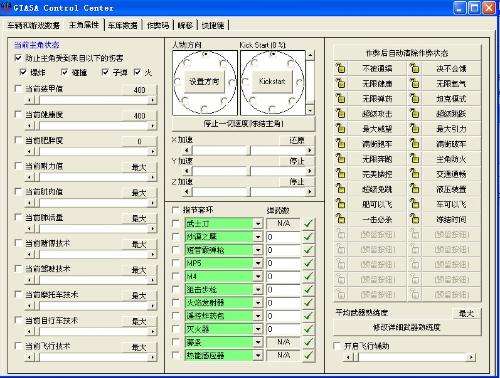Click 最大 button next to 平均武器熟练度

pos(466,313)
